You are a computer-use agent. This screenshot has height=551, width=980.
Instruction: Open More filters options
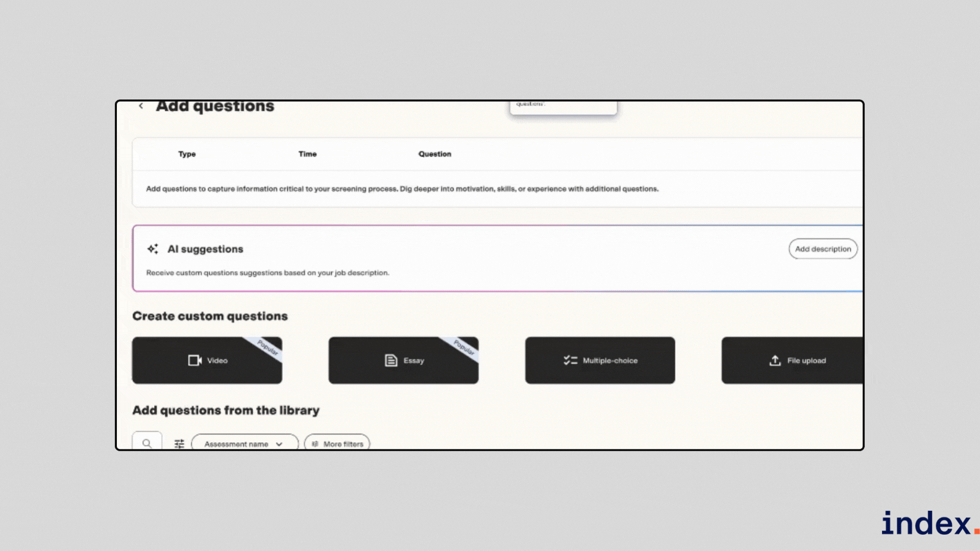(x=337, y=444)
